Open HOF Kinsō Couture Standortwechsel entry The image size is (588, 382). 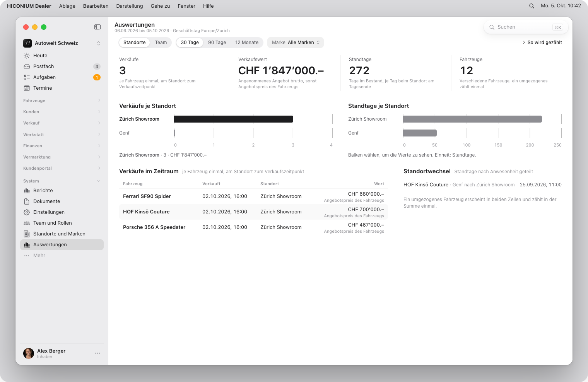pos(482,185)
